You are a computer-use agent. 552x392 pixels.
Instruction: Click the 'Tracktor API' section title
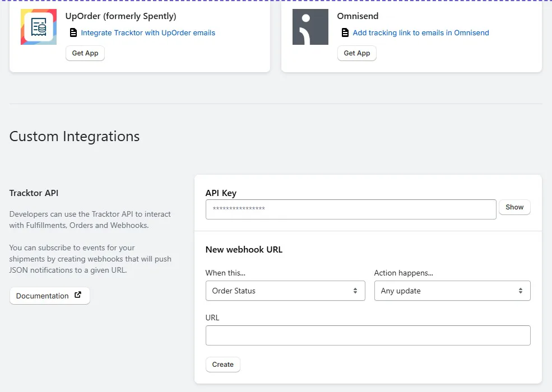pyautogui.click(x=34, y=193)
